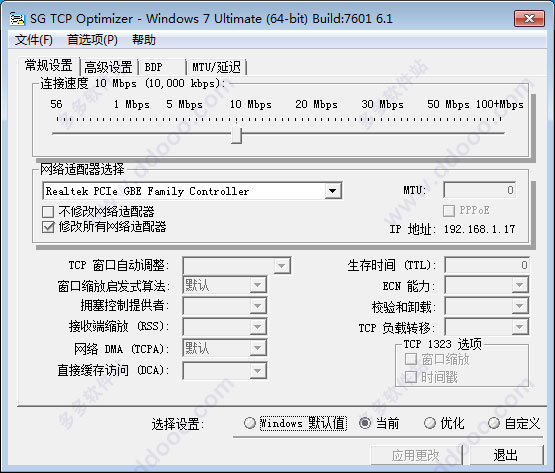Expand 网络 DMA (TCPA) dropdown

[x=258, y=348]
